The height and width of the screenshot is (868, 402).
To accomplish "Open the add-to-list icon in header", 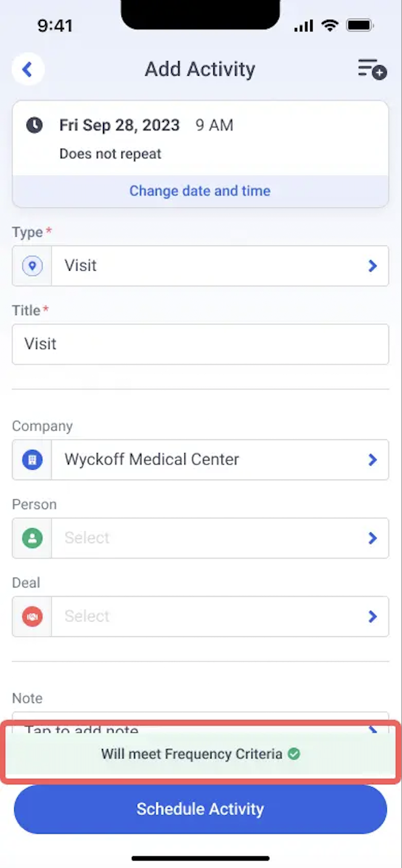I will (x=372, y=68).
